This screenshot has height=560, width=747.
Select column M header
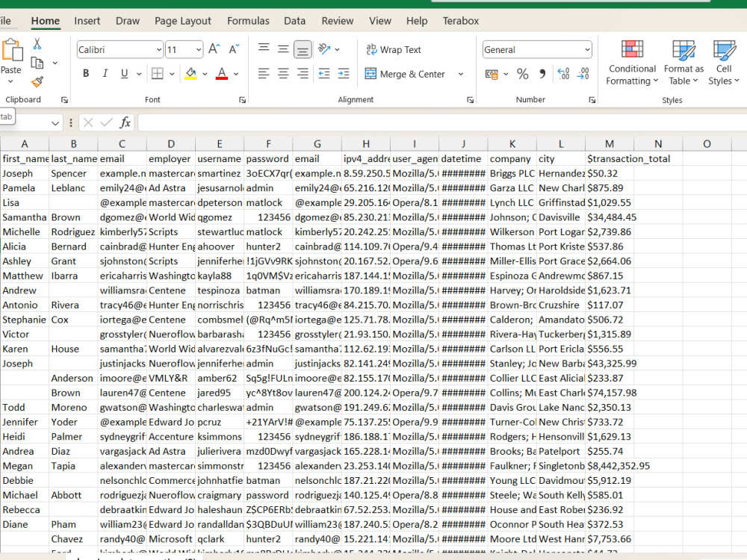(610, 144)
